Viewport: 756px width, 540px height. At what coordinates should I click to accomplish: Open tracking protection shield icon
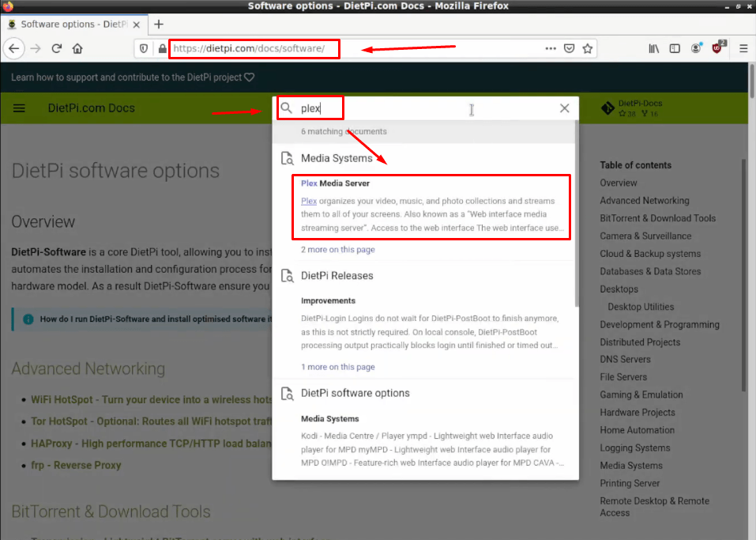(x=144, y=48)
